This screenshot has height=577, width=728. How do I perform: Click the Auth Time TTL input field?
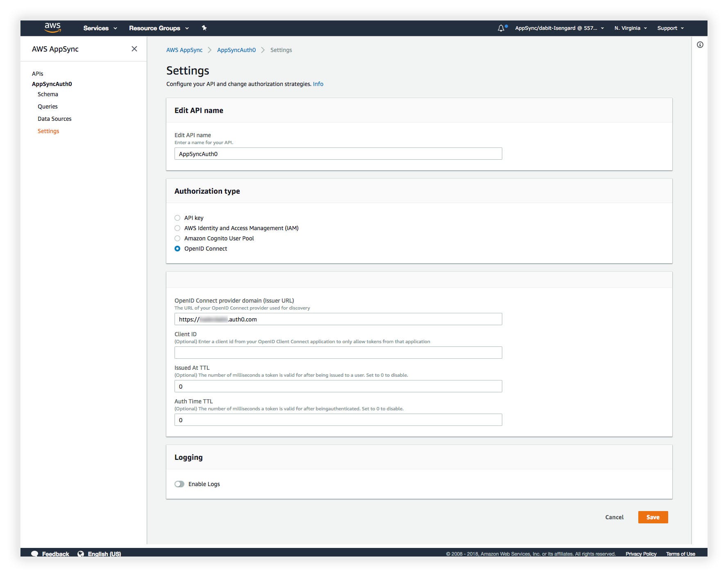(338, 420)
